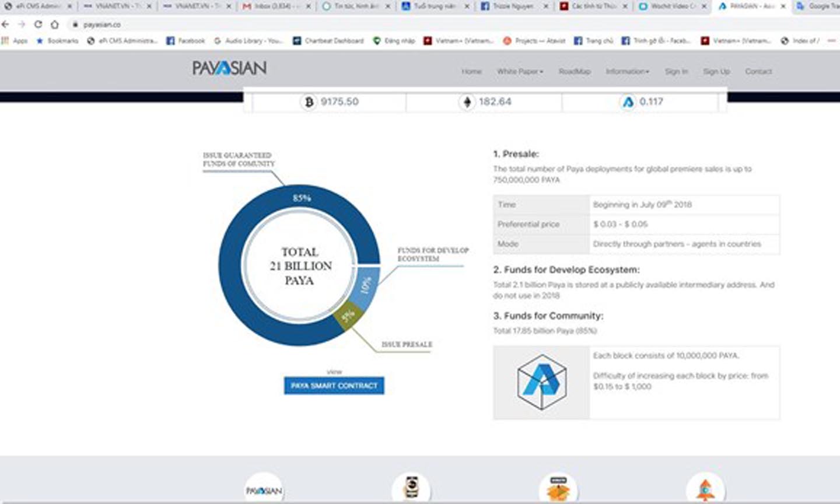Viewport: 840px width, 504px height.
Task: Click the light blue 10% chart segment
Action: point(365,286)
